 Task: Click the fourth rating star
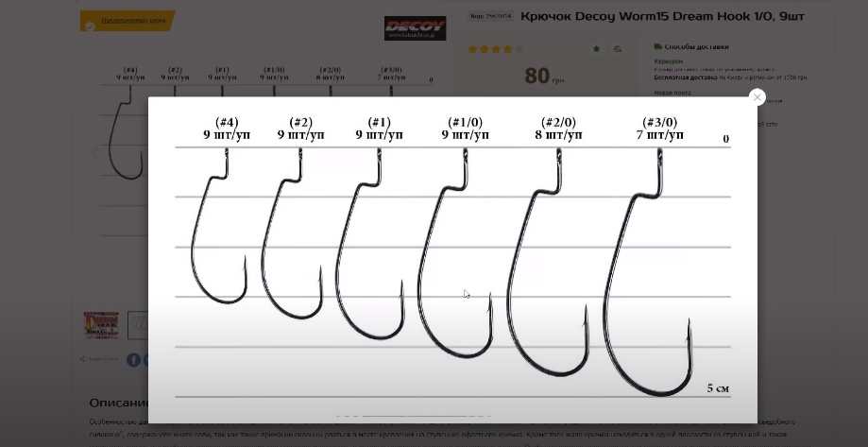507,49
